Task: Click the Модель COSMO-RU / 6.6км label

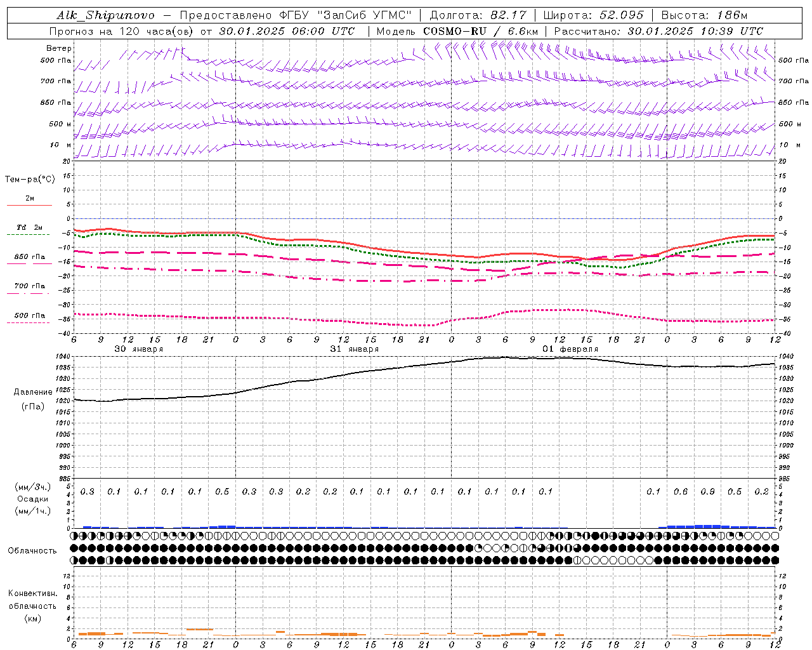Action: coord(457,31)
